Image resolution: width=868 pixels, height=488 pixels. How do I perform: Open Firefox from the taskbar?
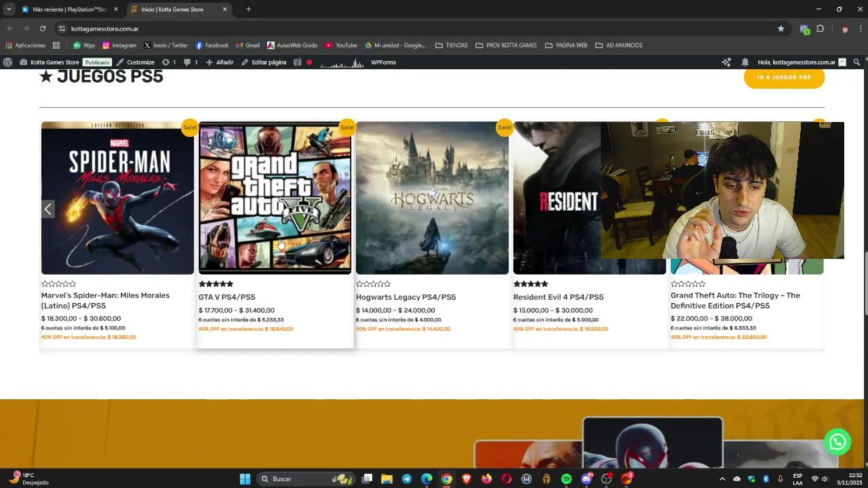click(486, 479)
